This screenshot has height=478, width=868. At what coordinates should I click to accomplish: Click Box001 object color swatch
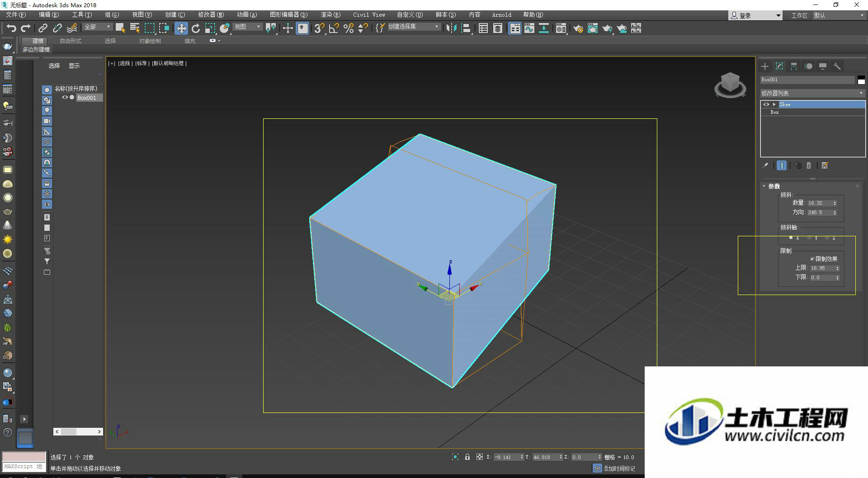pos(861,80)
